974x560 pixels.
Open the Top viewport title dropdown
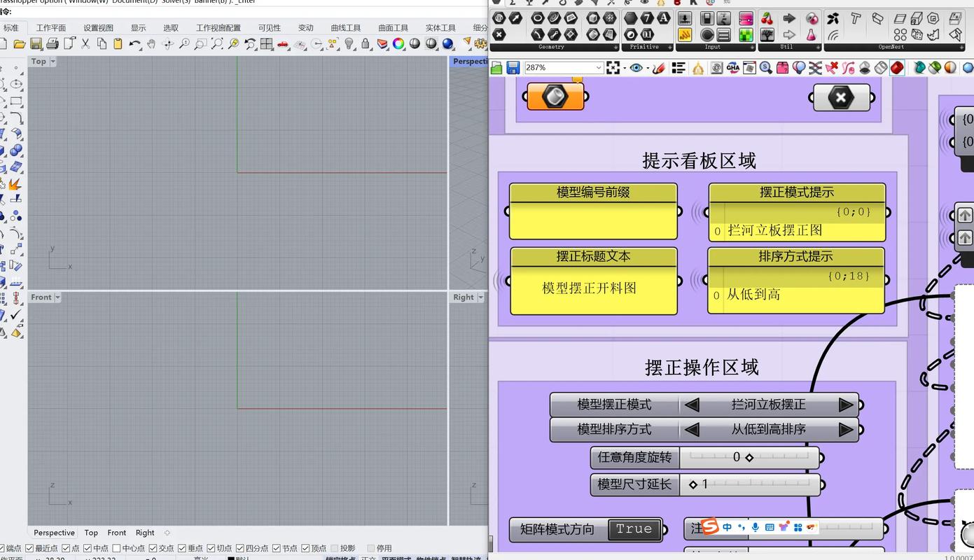click(52, 61)
